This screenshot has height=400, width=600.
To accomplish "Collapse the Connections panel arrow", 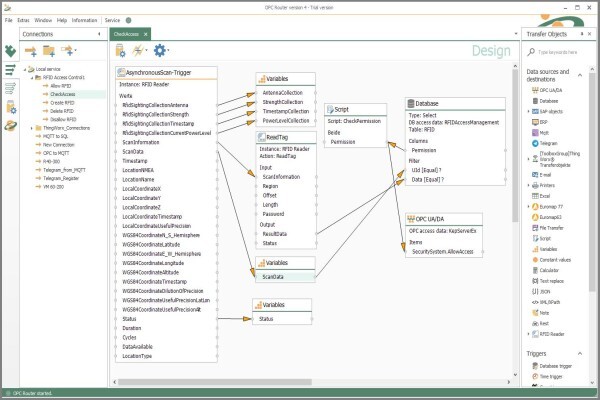I will pos(99,34).
